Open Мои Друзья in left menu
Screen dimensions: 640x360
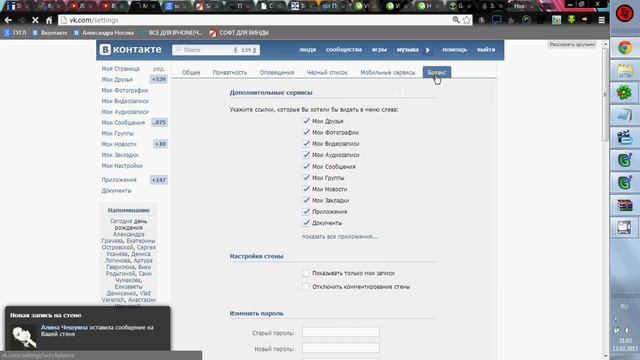coord(117,80)
